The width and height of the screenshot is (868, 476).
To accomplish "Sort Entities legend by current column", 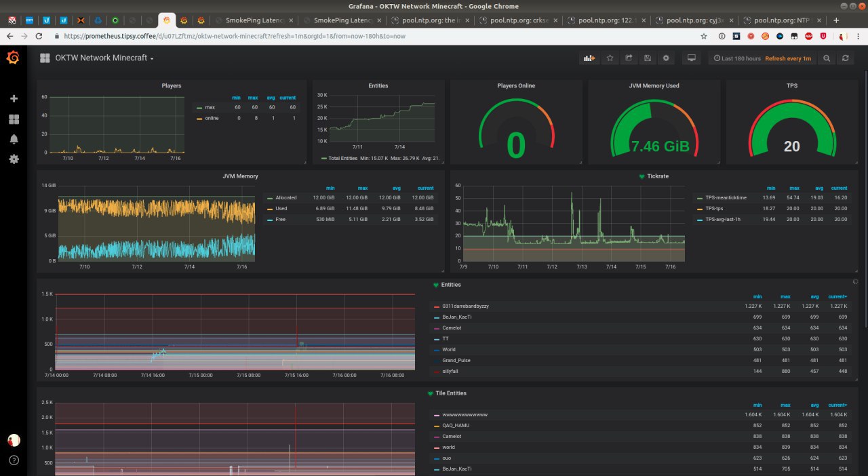I will pos(837,296).
